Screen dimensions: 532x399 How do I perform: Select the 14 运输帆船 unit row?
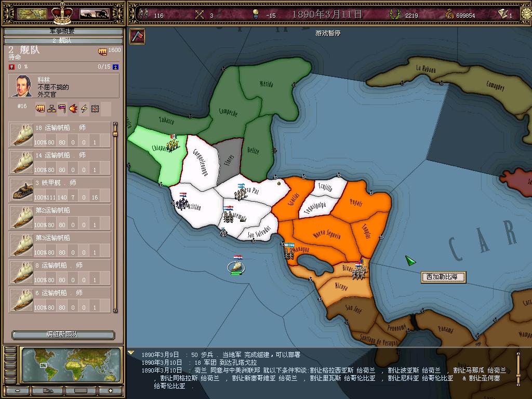[x=60, y=162]
